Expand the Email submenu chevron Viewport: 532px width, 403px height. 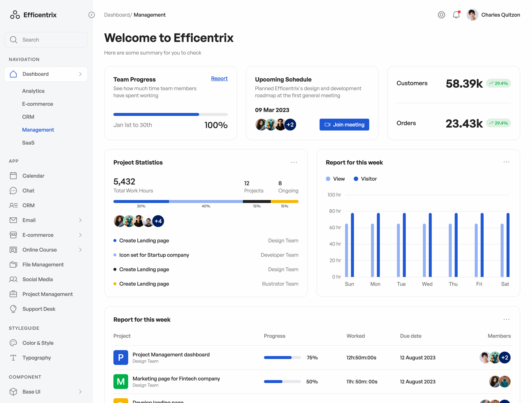tap(80, 220)
